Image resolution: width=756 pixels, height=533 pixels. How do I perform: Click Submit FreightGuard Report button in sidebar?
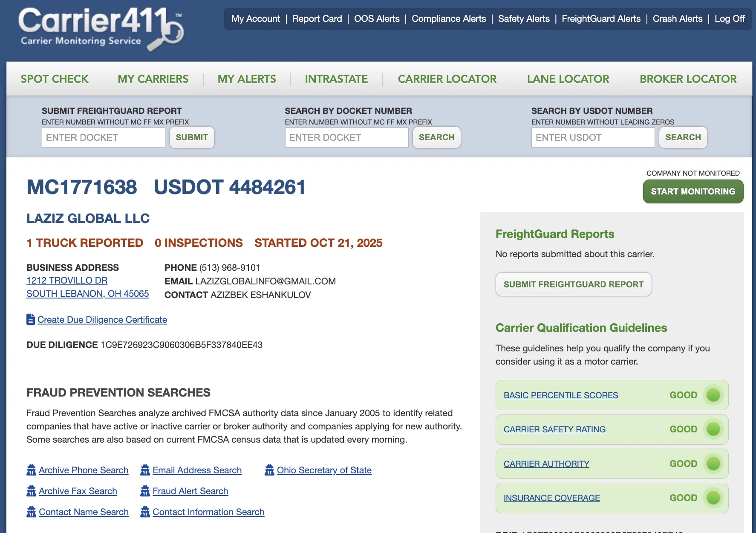coord(574,284)
